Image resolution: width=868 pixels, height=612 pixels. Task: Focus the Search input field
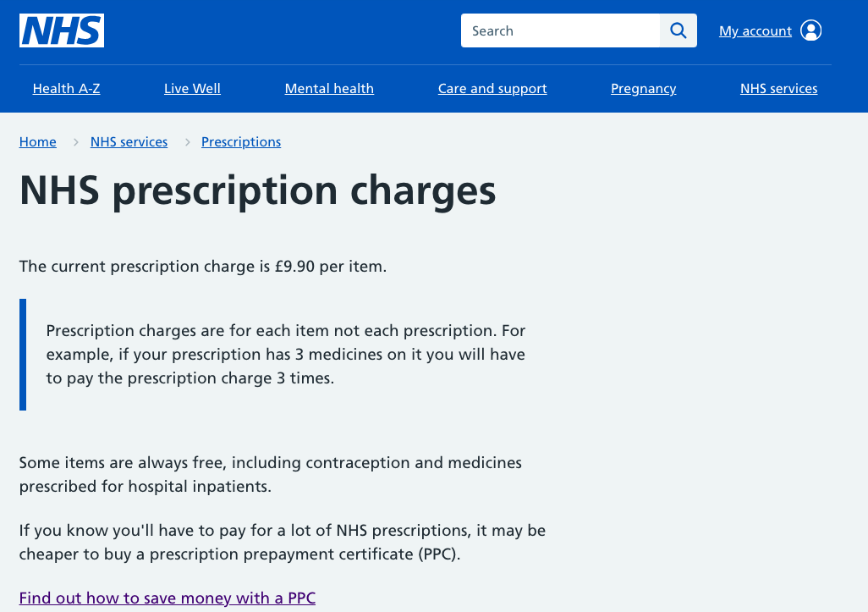560,30
